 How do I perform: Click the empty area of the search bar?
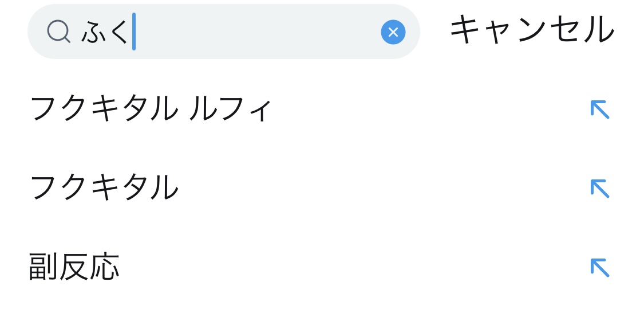point(258,32)
